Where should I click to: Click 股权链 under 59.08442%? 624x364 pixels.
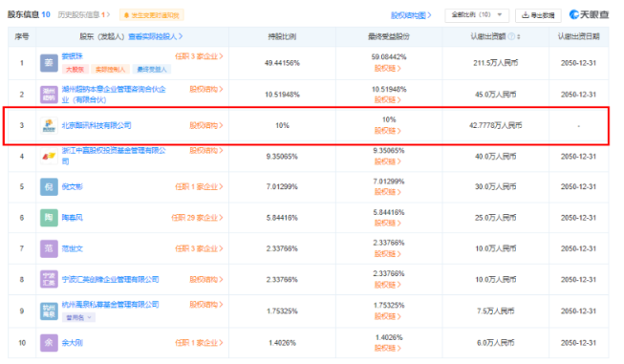(x=388, y=69)
